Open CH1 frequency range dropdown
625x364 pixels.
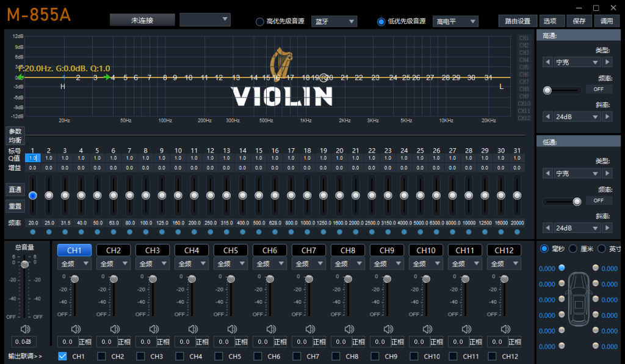pyautogui.click(x=74, y=263)
